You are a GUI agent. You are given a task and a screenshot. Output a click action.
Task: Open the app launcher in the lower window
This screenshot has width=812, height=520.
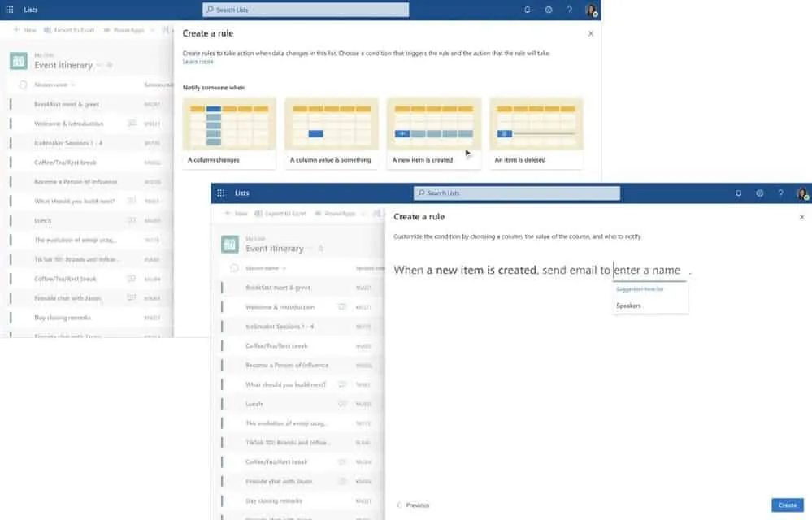click(x=220, y=193)
